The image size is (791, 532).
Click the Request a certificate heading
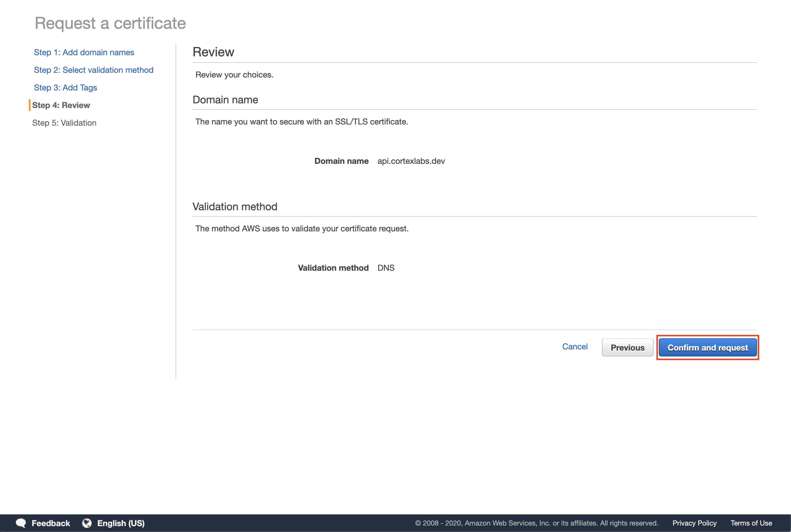point(110,23)
